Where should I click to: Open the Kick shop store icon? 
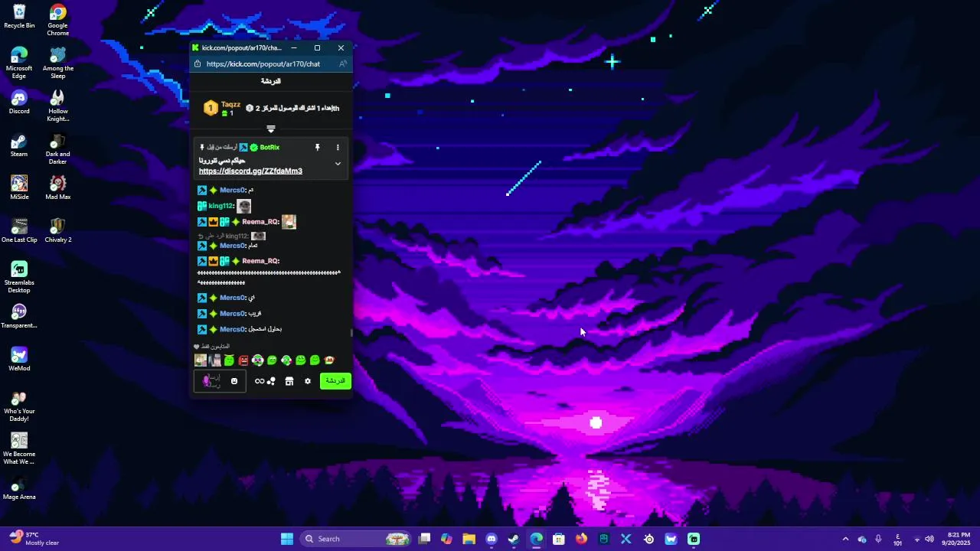(x=289, y=381)
